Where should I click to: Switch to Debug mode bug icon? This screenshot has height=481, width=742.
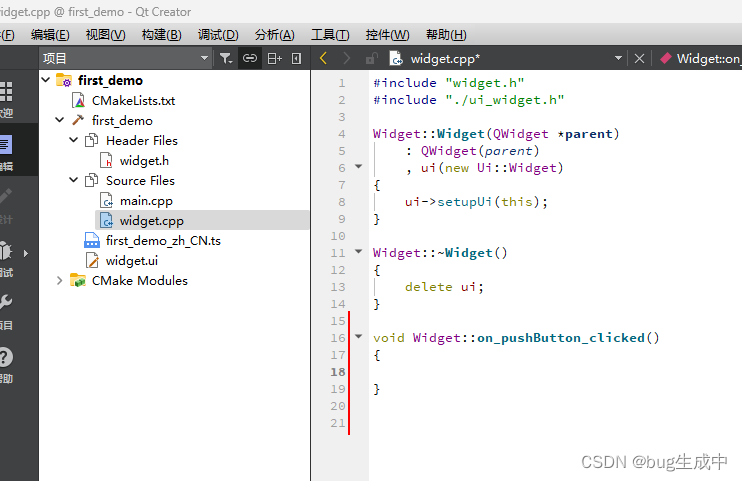click(6, 251)
